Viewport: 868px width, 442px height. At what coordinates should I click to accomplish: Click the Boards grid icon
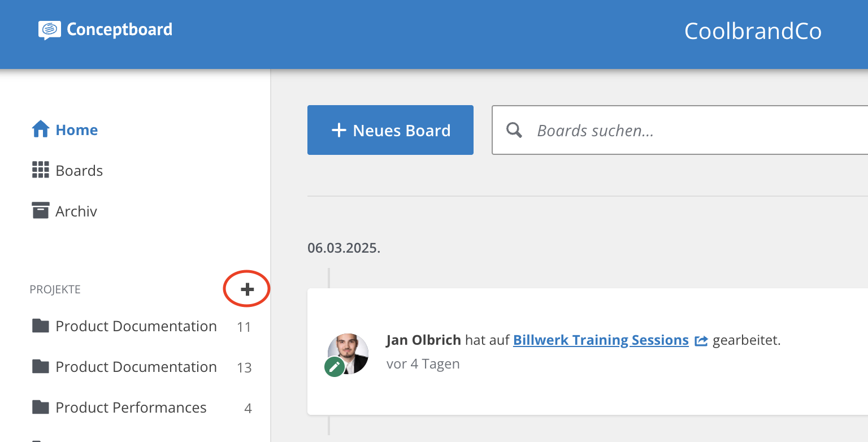click(x=41, y=170)
